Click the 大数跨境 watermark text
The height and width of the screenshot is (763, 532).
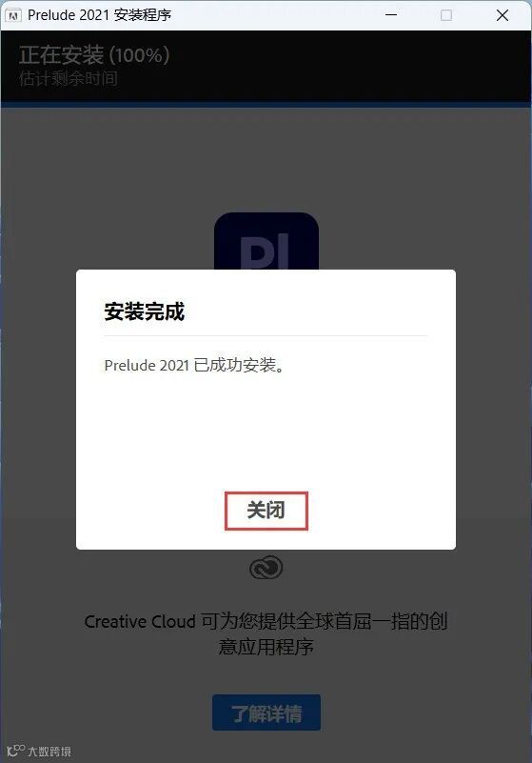[49, 751]
